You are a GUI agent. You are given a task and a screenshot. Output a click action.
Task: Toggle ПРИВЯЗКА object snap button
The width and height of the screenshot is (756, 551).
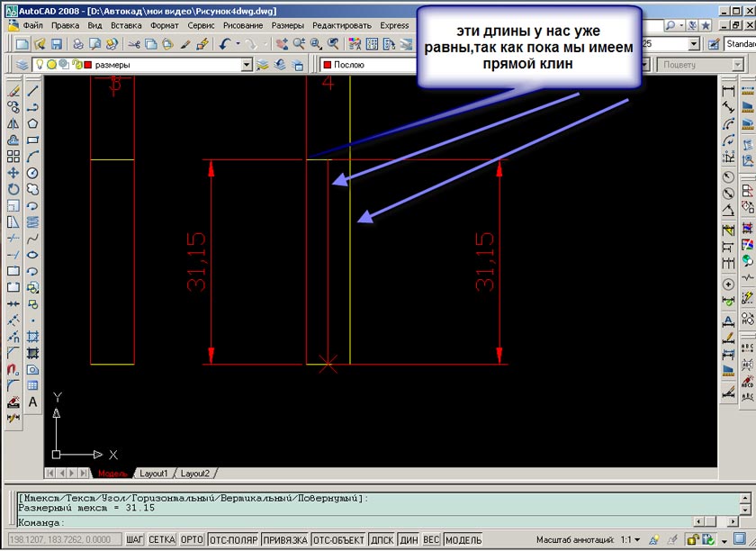pyautogui.click(x=285, y=540)
